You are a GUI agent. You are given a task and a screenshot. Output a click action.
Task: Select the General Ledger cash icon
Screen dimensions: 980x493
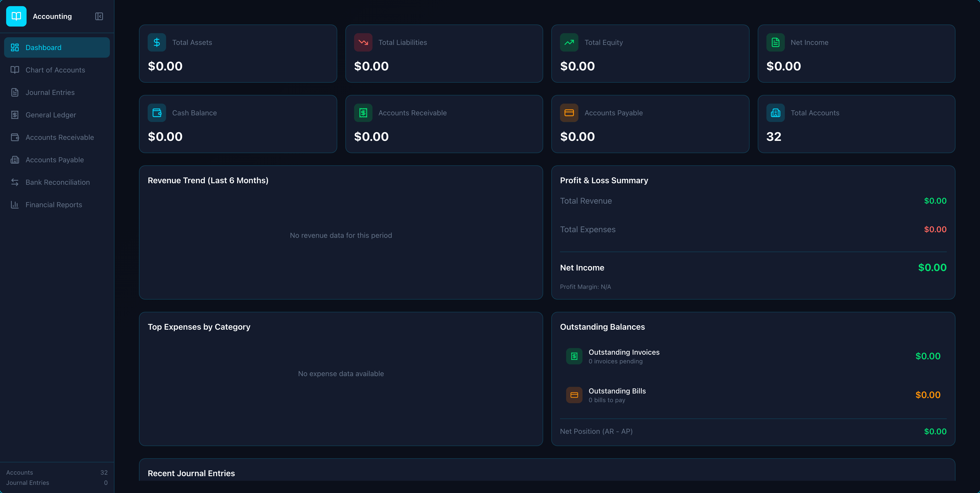15,114
